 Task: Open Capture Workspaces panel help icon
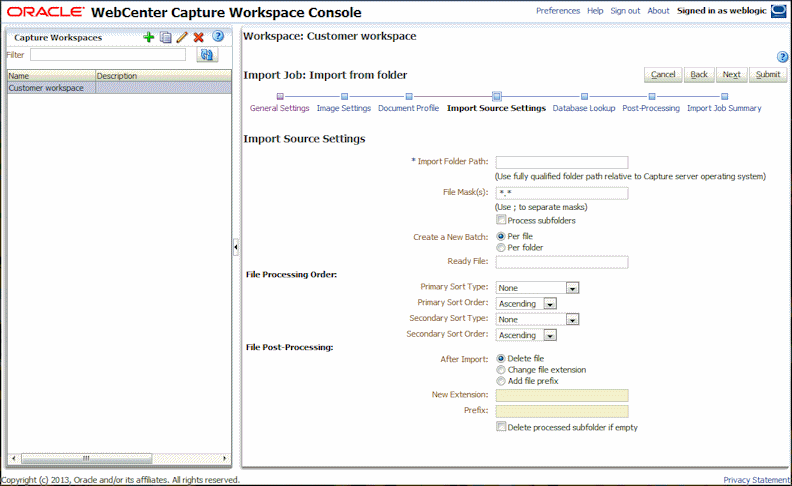click(x=218, y=36)
